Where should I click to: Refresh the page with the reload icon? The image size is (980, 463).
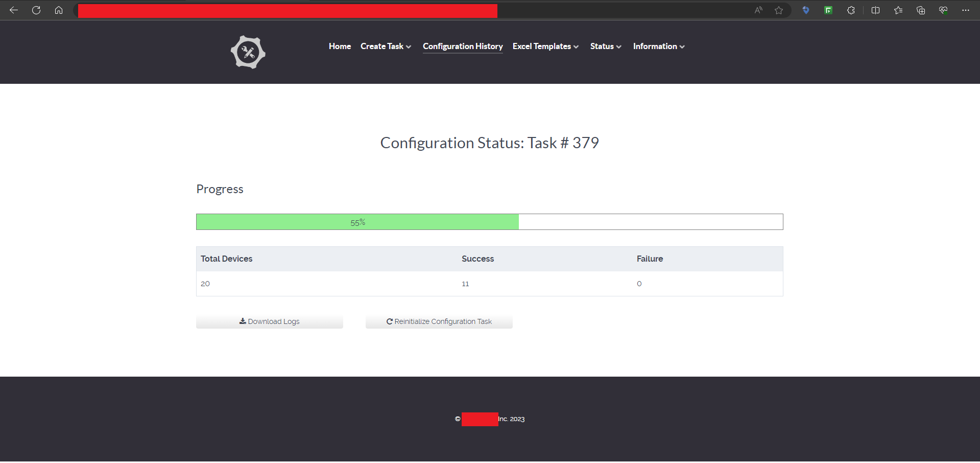click(36, 10)
